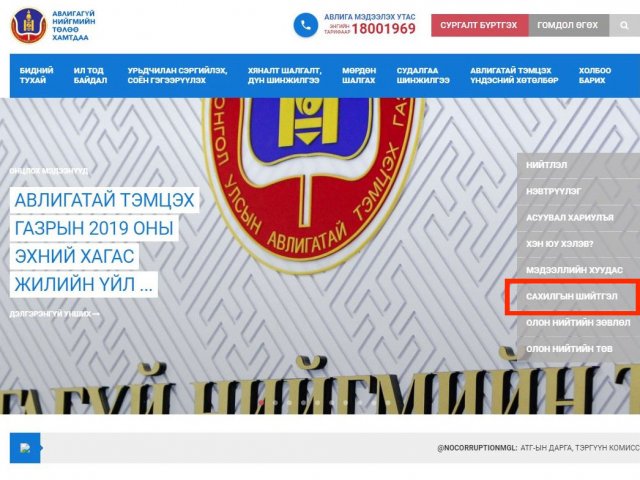Open search with the magnifier icon
The height and width of the screenshot is (480, 640).
click(x=624, y=25)
